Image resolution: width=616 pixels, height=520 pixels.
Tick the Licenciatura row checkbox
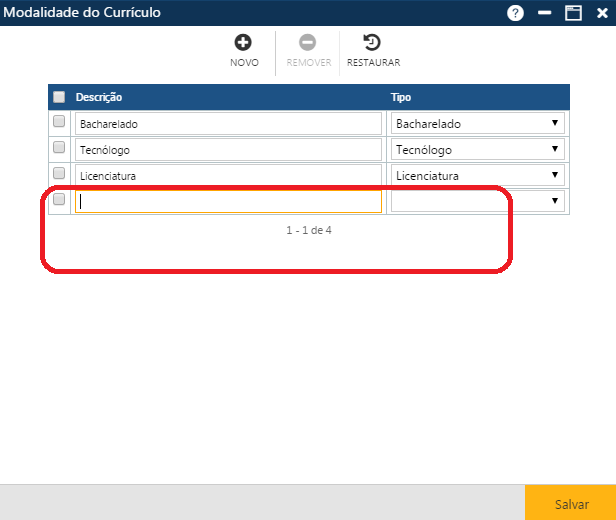[59, 173]
